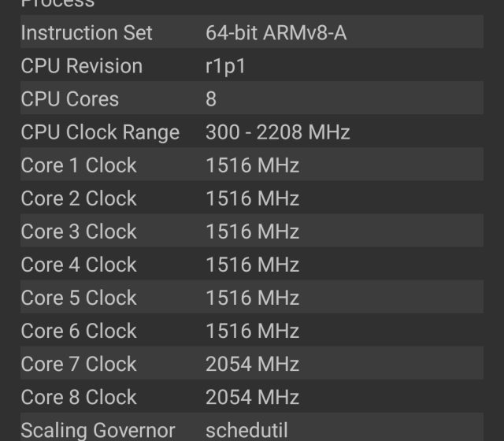
Task: Tap the Core 6 Clock label
Action: pos(79,331)
